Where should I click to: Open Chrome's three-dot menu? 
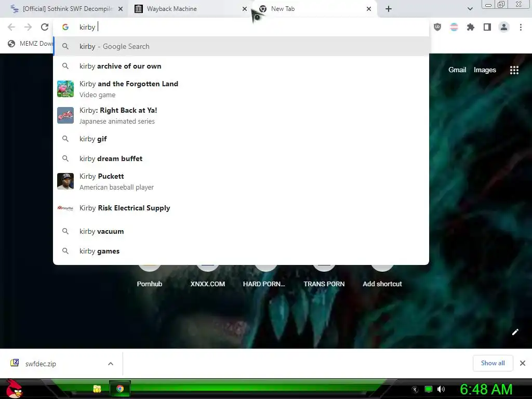point(521,27)
